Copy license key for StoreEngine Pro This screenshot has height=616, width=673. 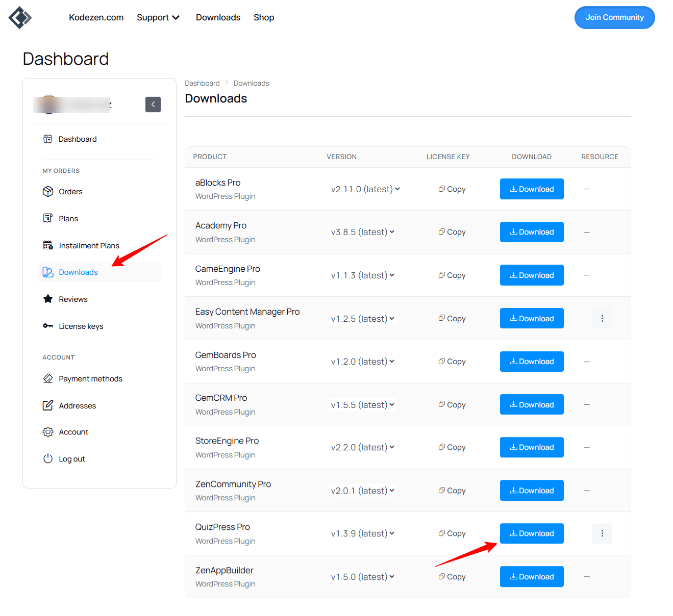[x=452, y=447]
